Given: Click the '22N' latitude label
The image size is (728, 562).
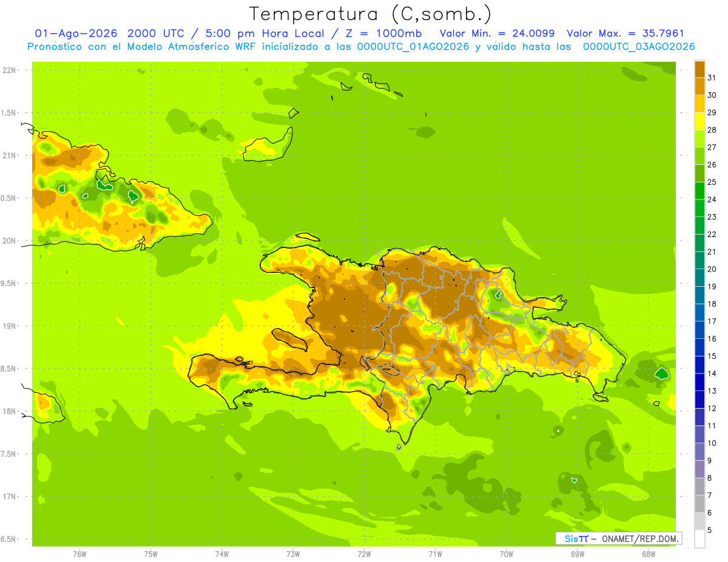Looking at the screenshot, I should tap(10, 70).
